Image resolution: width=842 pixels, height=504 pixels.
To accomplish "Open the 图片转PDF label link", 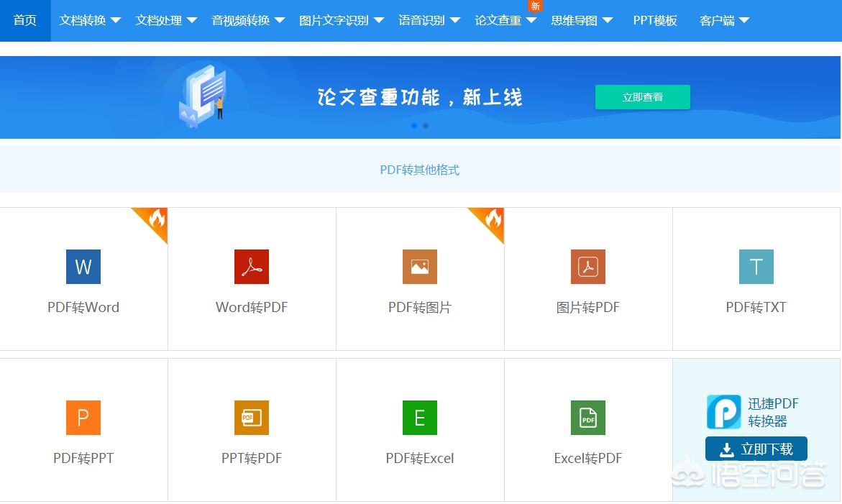I will click(588, 308).
